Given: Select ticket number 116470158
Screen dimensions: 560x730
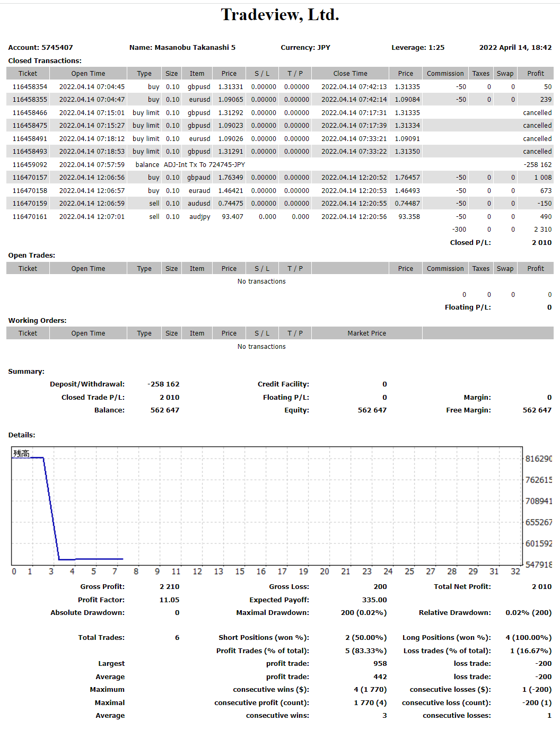Looking at the screenshot, I should tap(30, 191).
